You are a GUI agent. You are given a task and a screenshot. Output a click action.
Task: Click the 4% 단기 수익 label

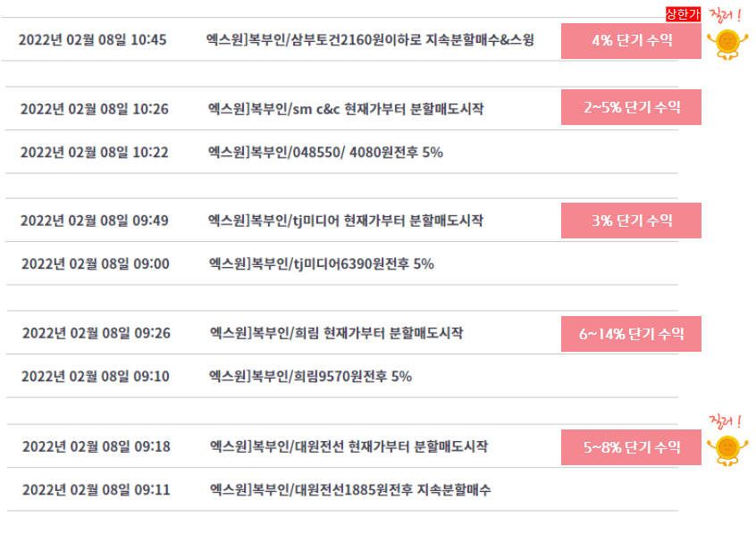click(631, 41)
